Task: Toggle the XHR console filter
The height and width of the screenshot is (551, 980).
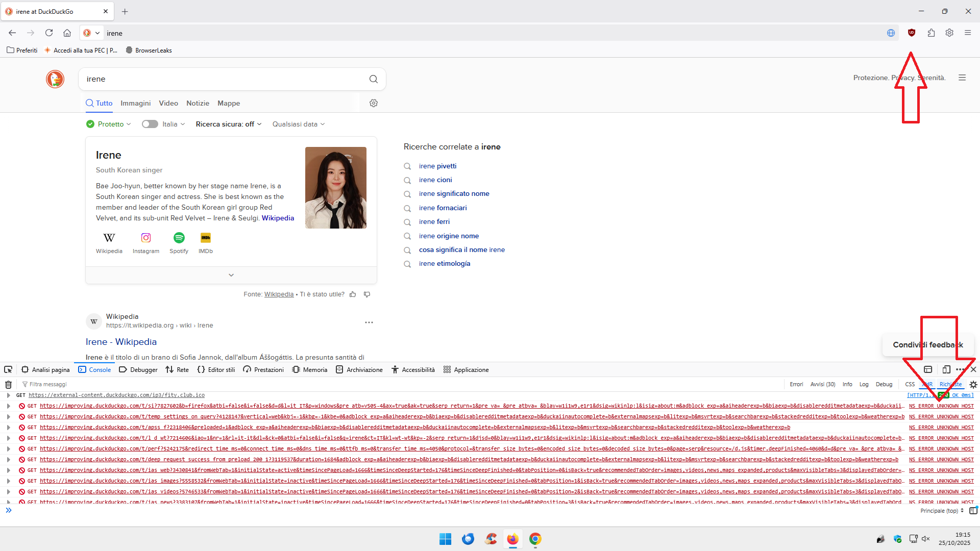Action: pyautogui.click(x=927, y=384)
